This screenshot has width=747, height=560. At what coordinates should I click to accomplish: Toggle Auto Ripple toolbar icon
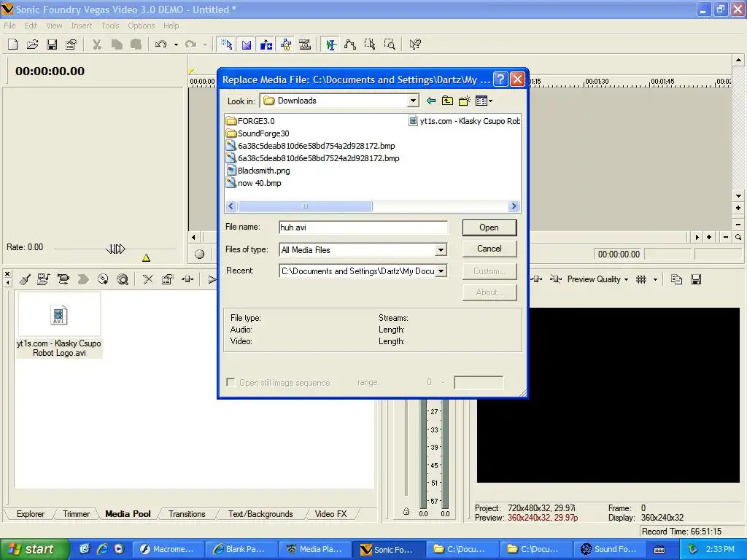(x=266, y=44)
